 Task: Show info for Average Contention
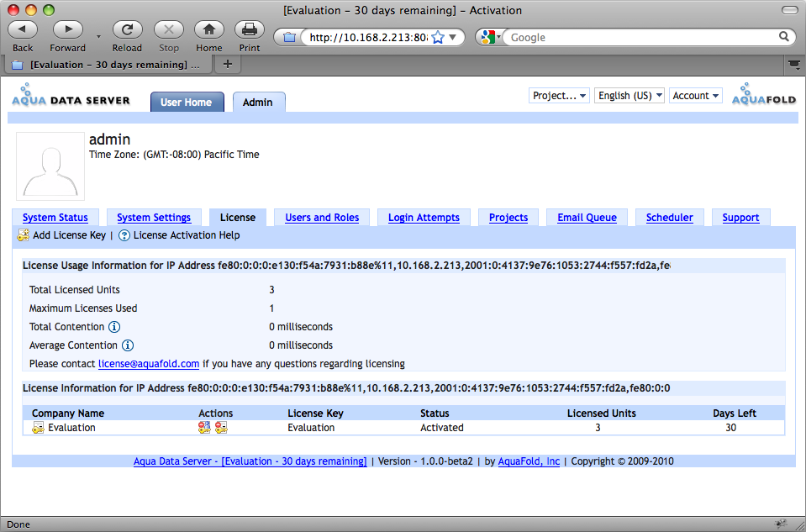click(128, 345)
